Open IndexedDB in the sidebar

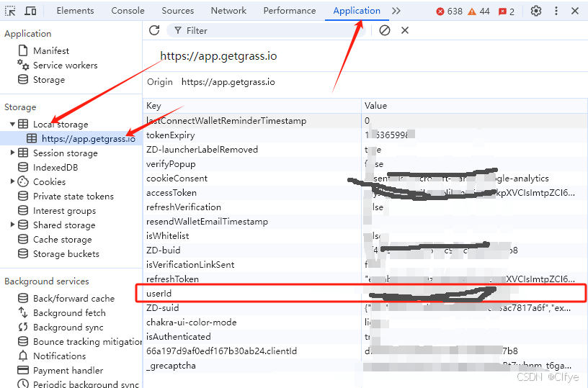pos(55,168)
